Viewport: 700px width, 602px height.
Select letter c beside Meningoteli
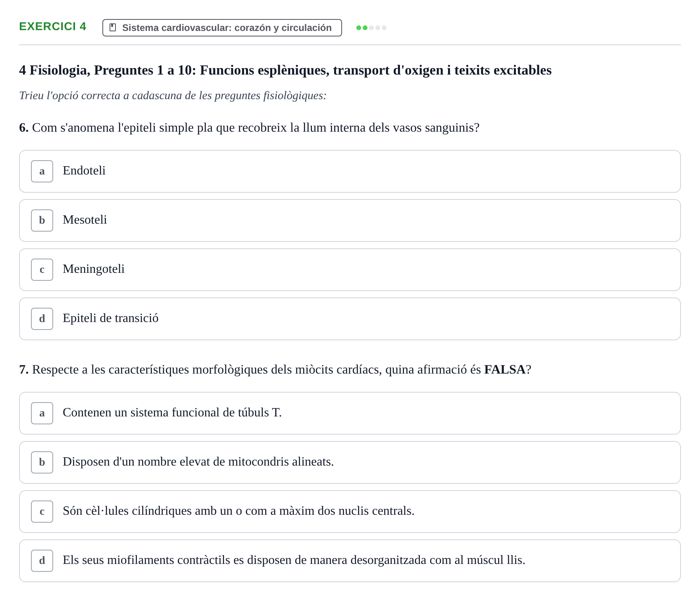[42, 270]
